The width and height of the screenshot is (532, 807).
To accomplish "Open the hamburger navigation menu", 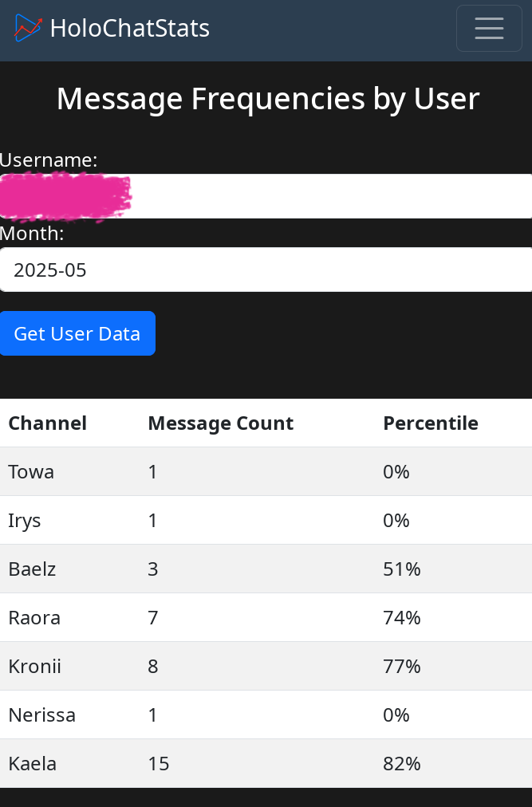I will [x=489, y=28].
